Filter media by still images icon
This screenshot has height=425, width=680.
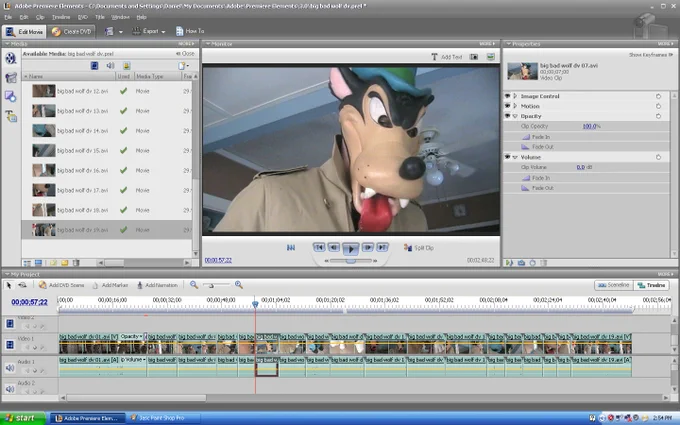click(x=127, y=65)
